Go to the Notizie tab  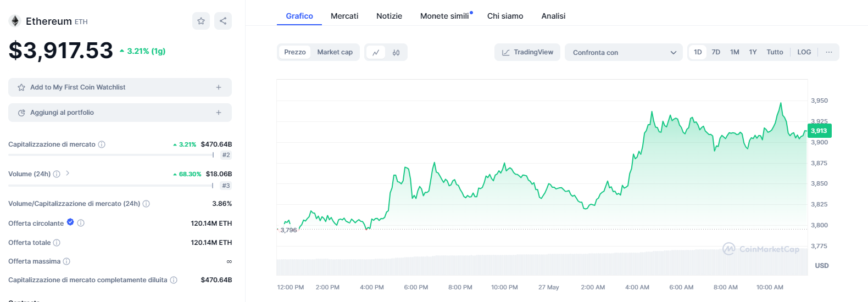(x=389, y=16)
